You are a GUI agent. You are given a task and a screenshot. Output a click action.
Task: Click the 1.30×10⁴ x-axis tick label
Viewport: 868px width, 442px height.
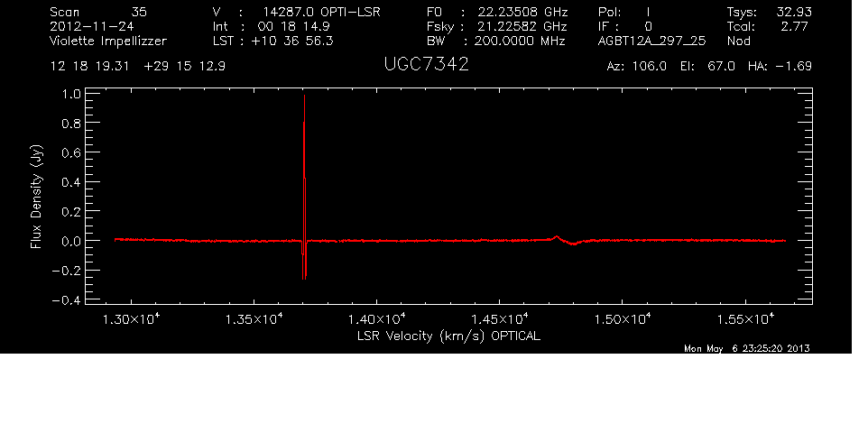[131, 319]
